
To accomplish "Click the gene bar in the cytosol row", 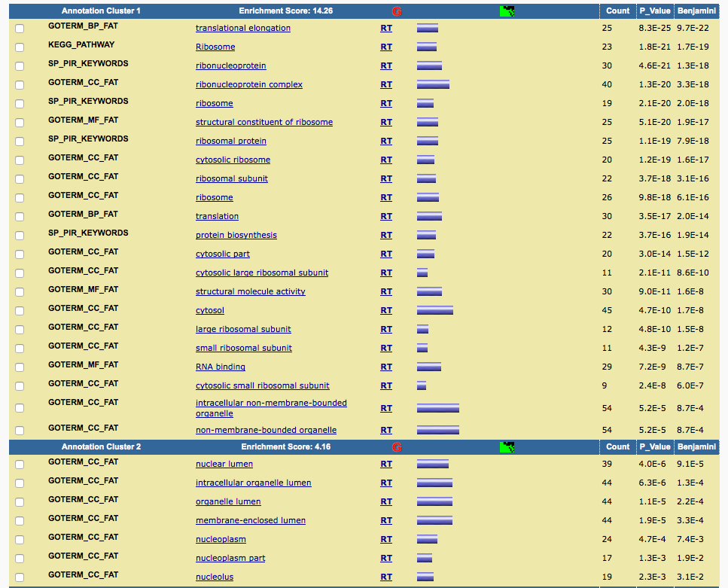I will [x=435, y=310].
